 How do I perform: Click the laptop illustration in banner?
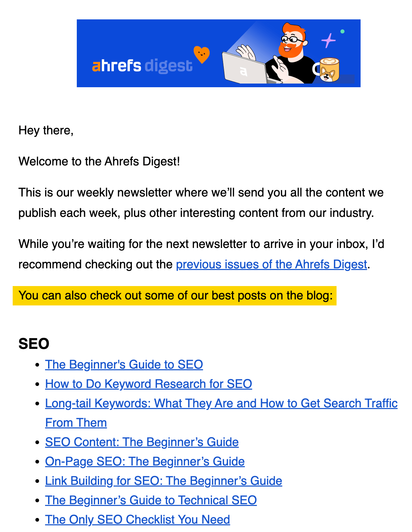pyautogui.click(x=245, y=68)
